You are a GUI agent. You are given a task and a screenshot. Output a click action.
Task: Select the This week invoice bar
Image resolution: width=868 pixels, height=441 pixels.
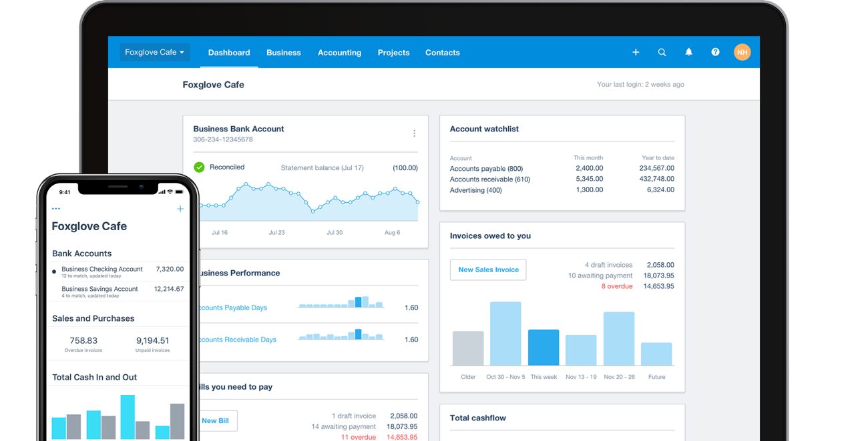click(544, 348)
